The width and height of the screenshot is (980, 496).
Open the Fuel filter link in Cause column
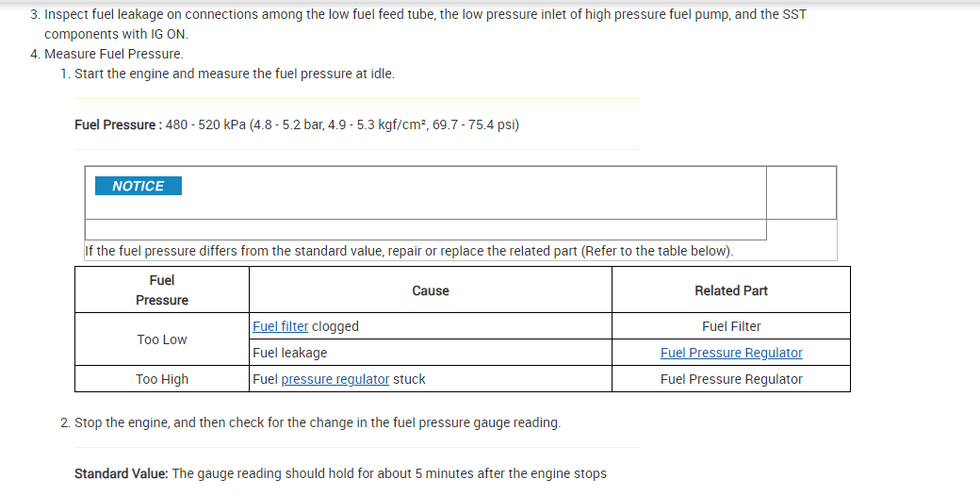click(280, 326)
